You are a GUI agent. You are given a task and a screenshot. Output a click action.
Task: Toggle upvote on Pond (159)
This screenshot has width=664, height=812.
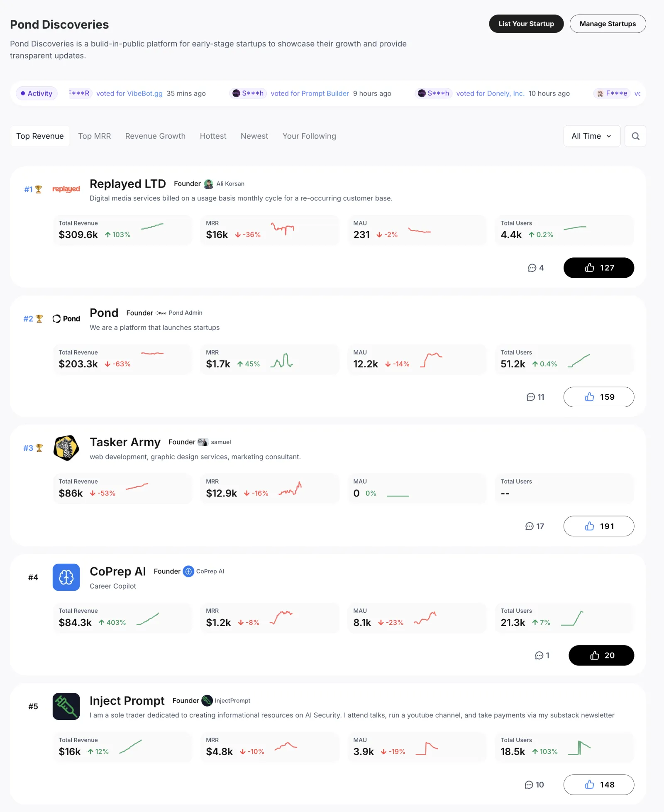(x=598, y=397)
